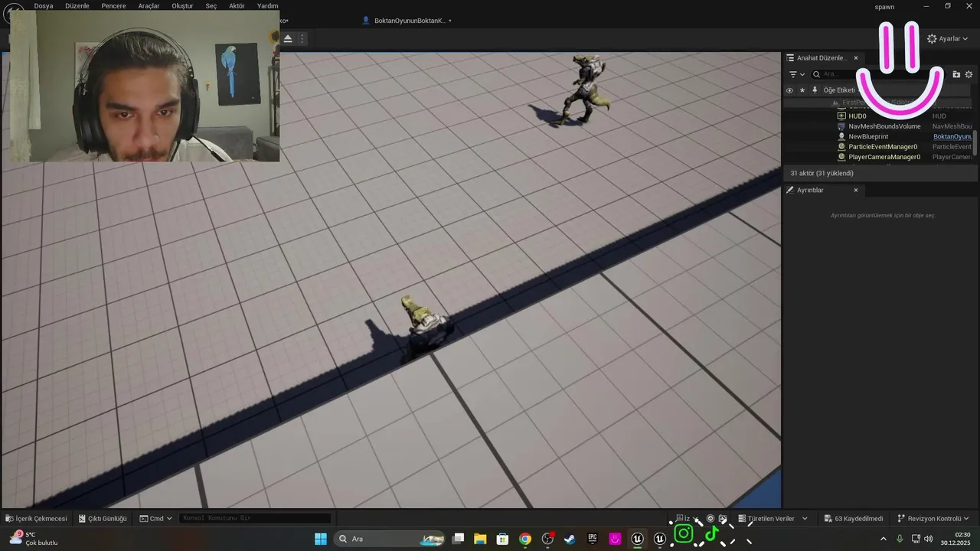Click the PlayerCameraManager0 row icon
The image size is (980, 551).
tap(841, 157)
